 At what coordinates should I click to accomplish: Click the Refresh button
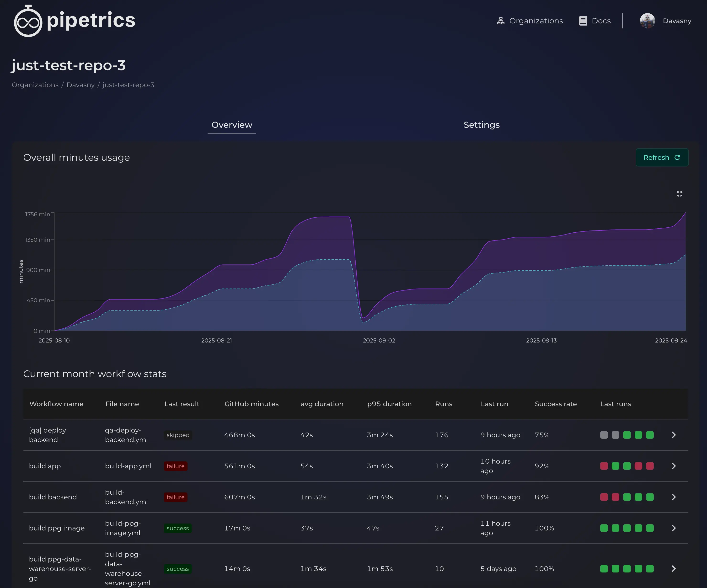[662, 157]
